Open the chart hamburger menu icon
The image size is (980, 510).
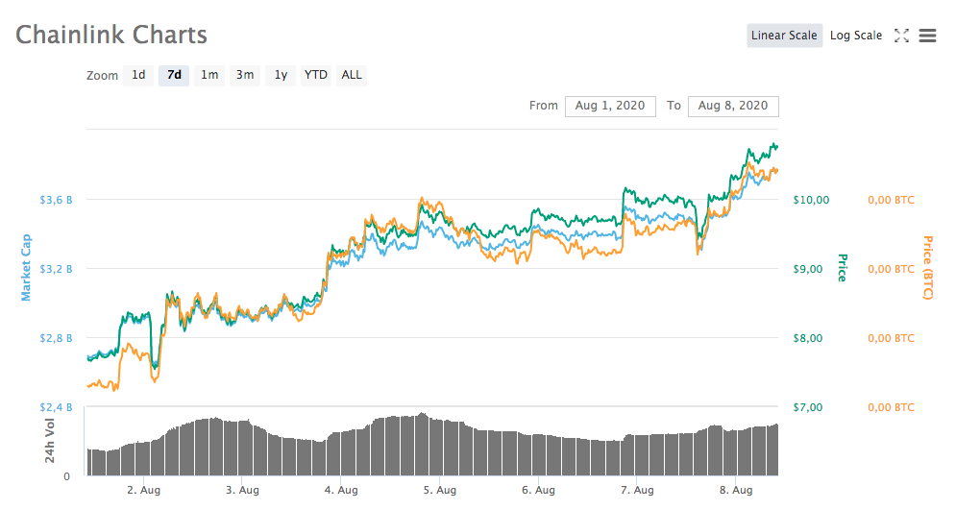point(927,36)
